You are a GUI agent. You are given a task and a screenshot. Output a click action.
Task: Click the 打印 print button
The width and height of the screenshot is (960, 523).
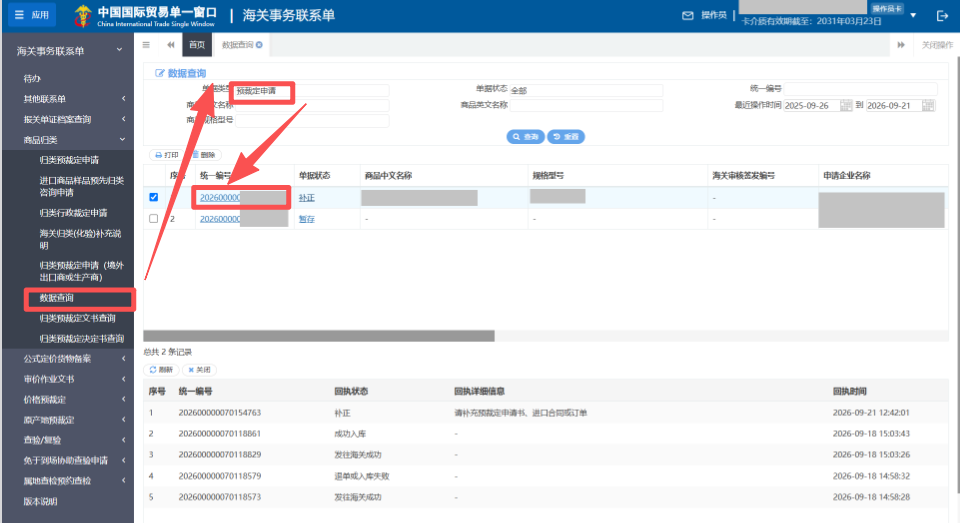167,155
